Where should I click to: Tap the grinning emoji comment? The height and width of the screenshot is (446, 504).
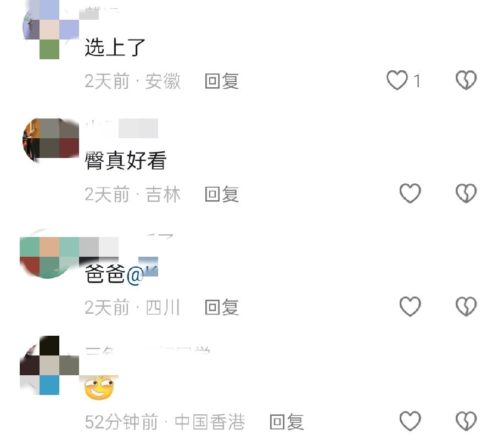click(x=99, y=388)
